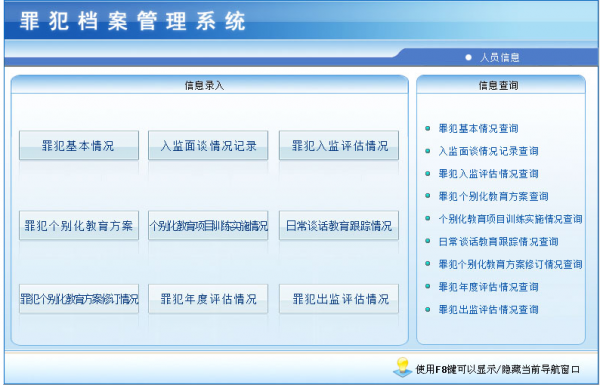Click bullet beside 个别化教育项目训练实施情况查询
This screenshot has height=385, width=600.
(428, 219)
